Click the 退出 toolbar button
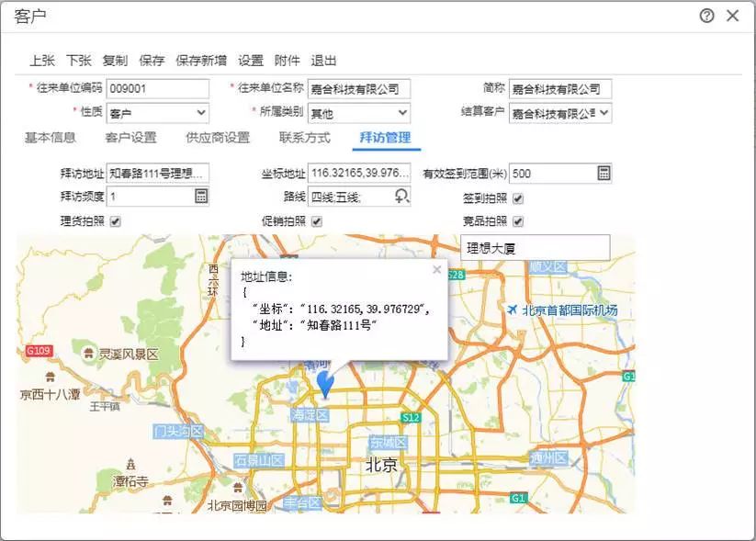The height and width of the screenshot is (541, 756). tap(323, 61)
